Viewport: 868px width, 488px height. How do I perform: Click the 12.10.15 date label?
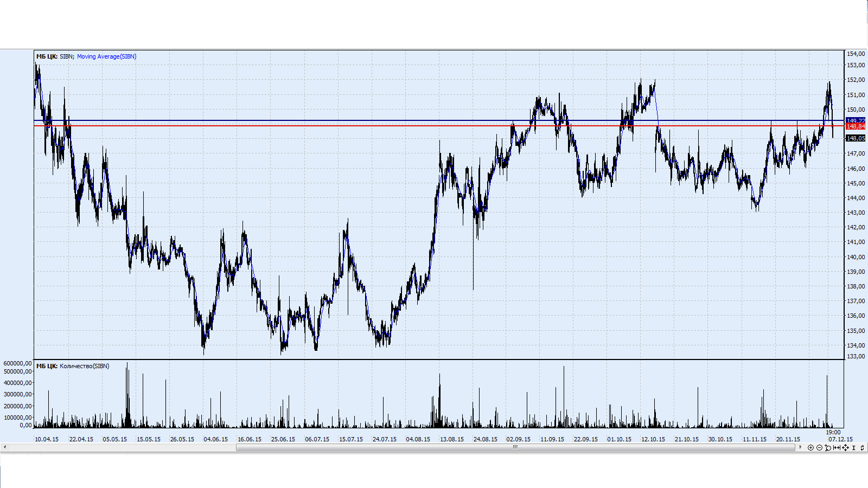pos(653,439)
